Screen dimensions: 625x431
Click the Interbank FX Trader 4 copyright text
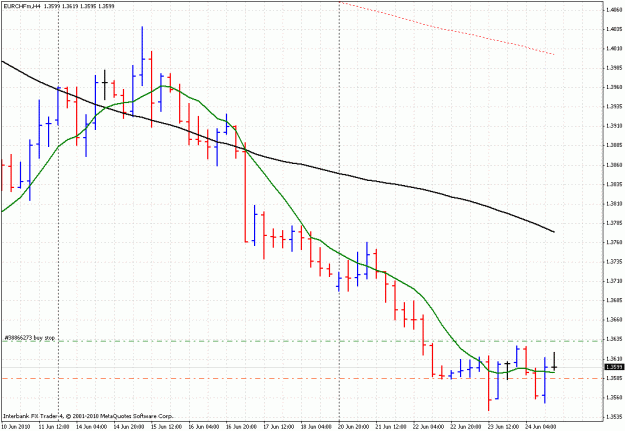click(88, 416)
